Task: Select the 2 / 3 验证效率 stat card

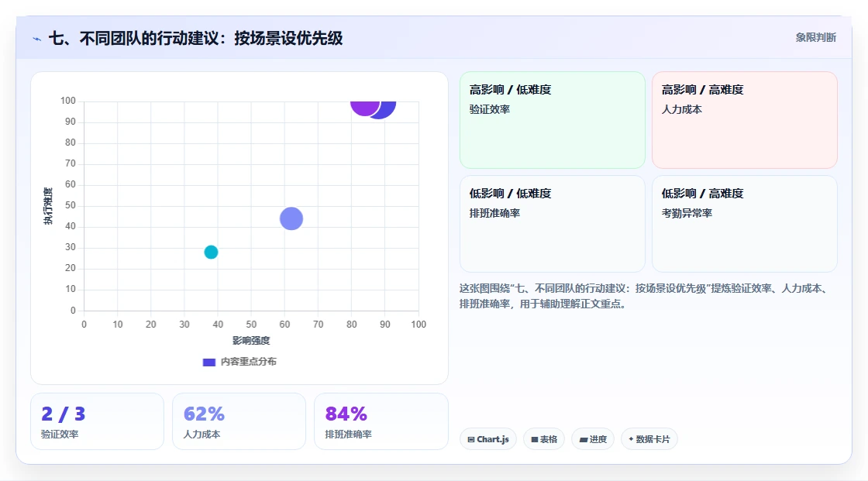Action: click(98, 421)
